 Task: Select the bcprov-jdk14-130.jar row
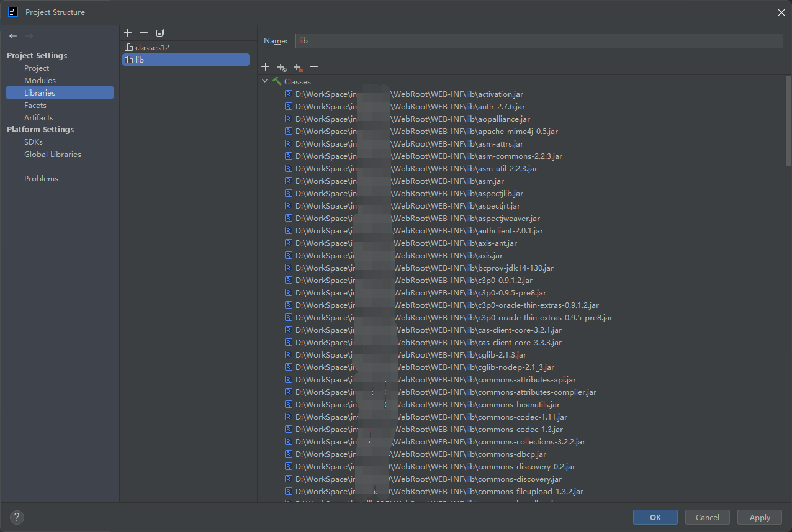(419, 268)
